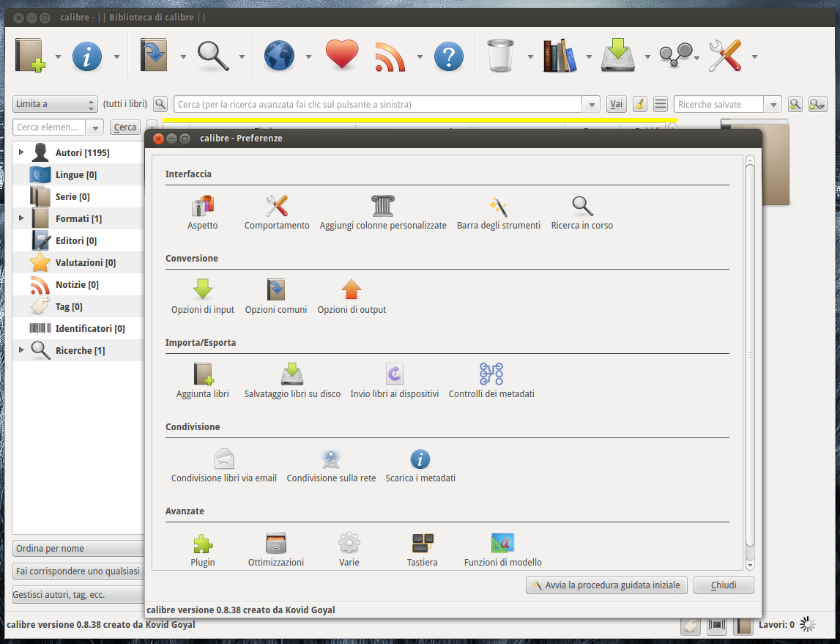
Task: Click advanced search icon left of search field
Action: pyautogui.click(x=160, y=104)
